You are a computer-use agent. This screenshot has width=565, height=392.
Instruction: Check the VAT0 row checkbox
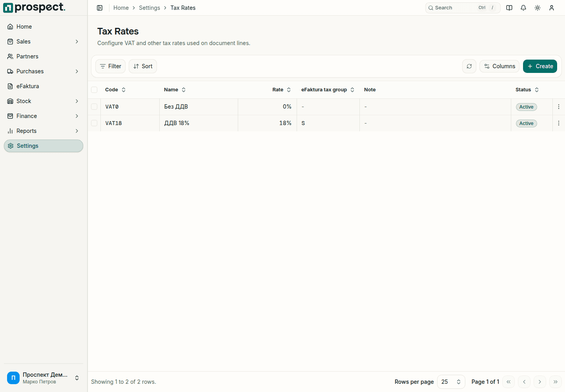94,107
